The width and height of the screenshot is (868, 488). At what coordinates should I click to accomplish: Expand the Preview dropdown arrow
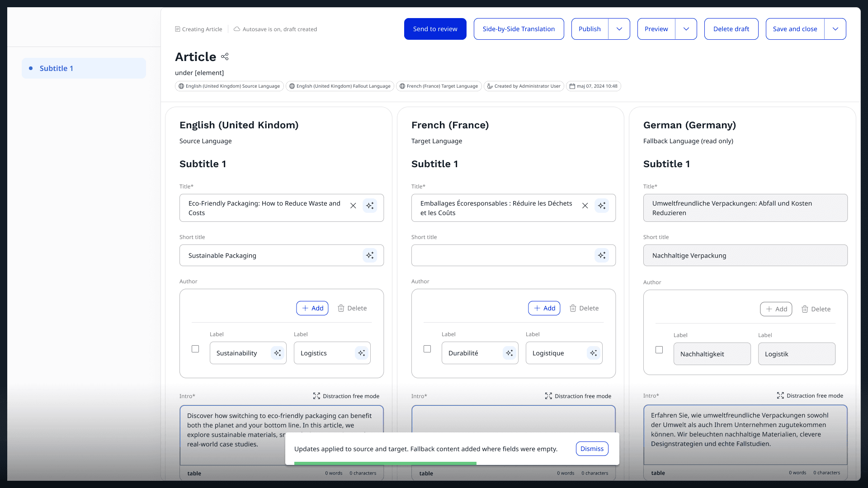[x=686, y=29]
